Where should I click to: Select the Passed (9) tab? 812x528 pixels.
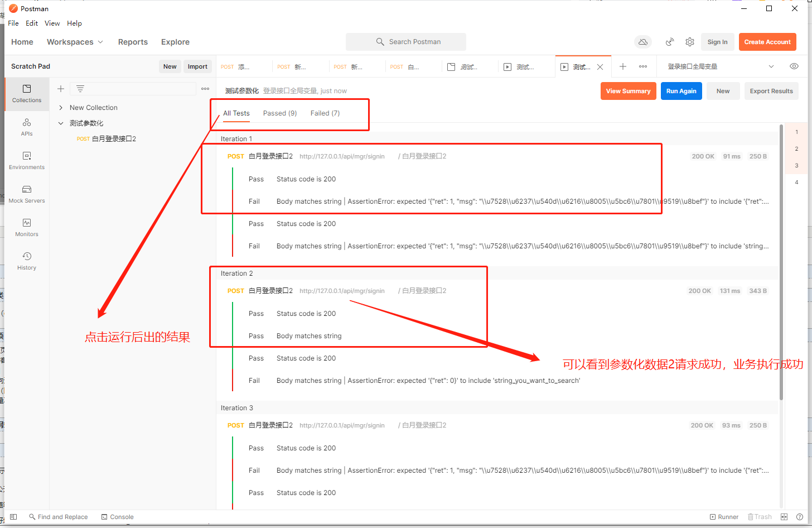pyautogui.click(x=280, y=113)
